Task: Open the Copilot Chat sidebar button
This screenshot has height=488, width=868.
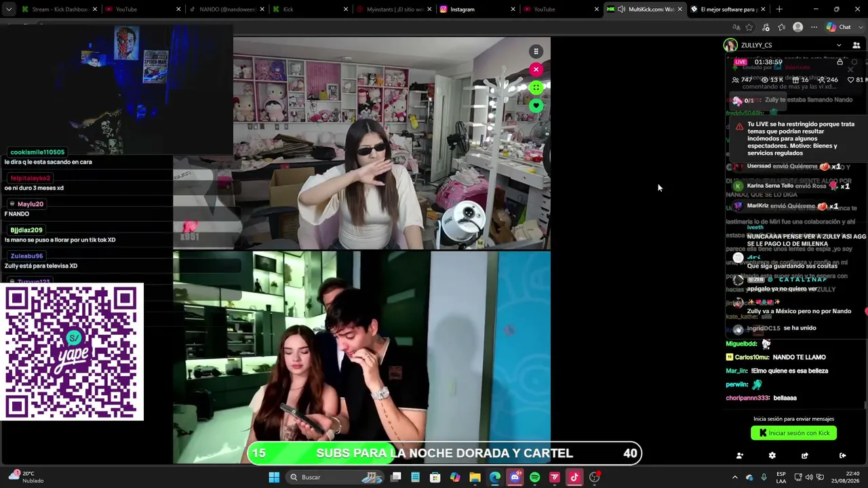Action: [x=839, y=27]
